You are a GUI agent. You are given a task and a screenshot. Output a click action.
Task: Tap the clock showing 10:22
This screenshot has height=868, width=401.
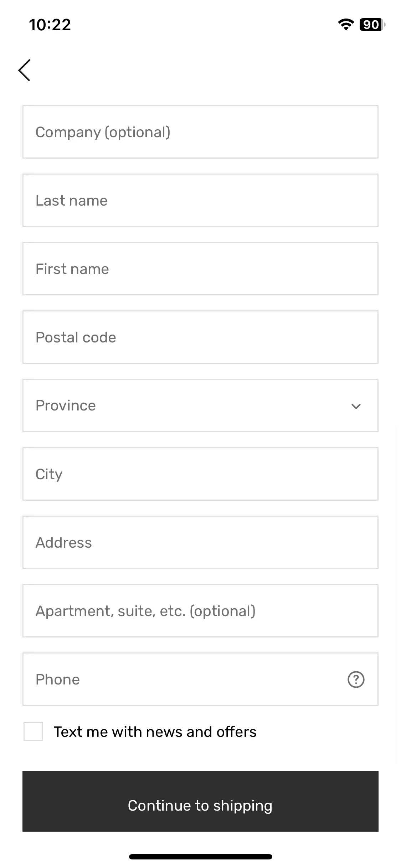click(50, 25)
